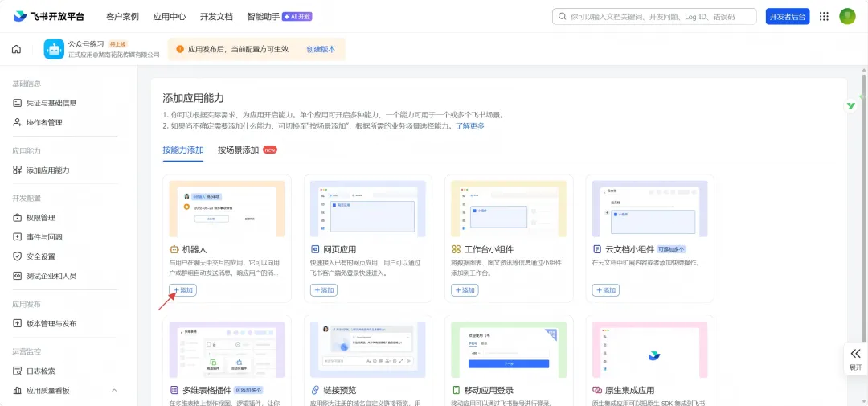This screenshot has height=406, width=868.
Task: Click the 多维表格插件 card icon
Action: (x=174, y=391)
